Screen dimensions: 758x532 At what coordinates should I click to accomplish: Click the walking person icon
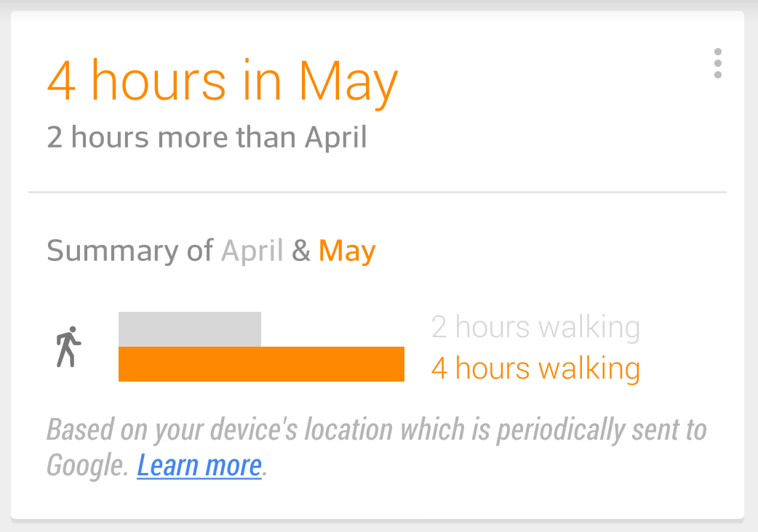pos(68,347)
